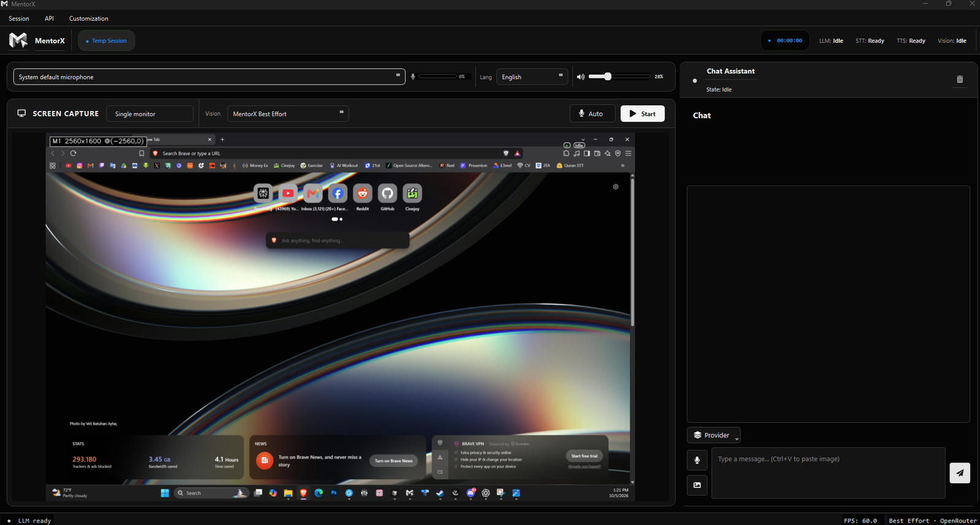Expand the MentorX Best Effort vision dropdown
Image resolution: width=980 pixels, height=525 pixels.
288,114
